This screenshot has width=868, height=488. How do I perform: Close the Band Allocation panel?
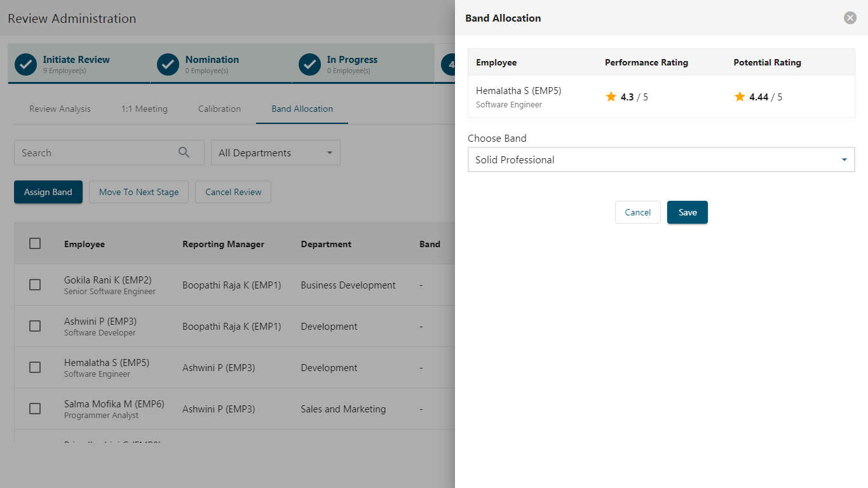coord(850,18)
